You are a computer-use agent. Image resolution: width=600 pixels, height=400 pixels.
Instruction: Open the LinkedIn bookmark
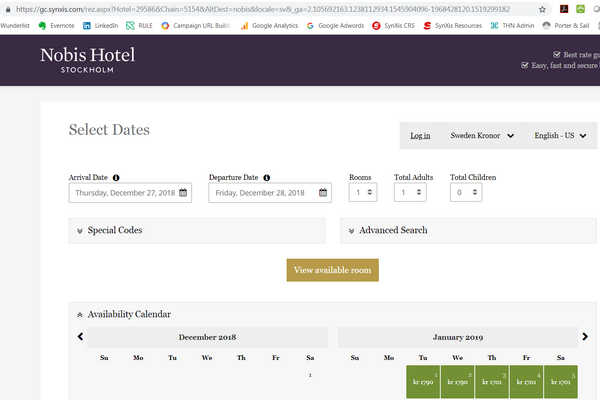click(101, 26)
